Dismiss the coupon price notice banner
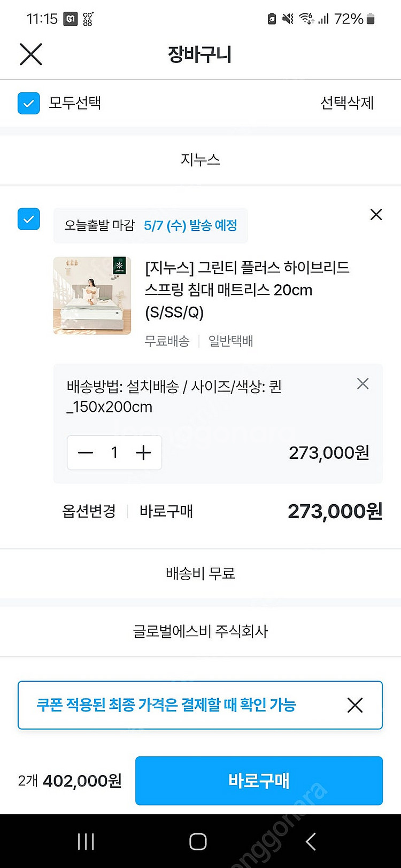The image size is (401, 868). pyautogui.click(x=355, y=705)
